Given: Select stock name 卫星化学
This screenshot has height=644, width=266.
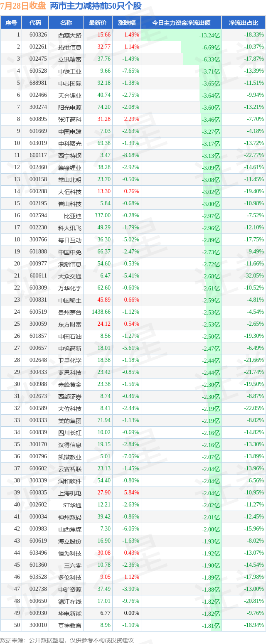Looking at the screenshot, I should pyautogui.click(x=70, y=360).
